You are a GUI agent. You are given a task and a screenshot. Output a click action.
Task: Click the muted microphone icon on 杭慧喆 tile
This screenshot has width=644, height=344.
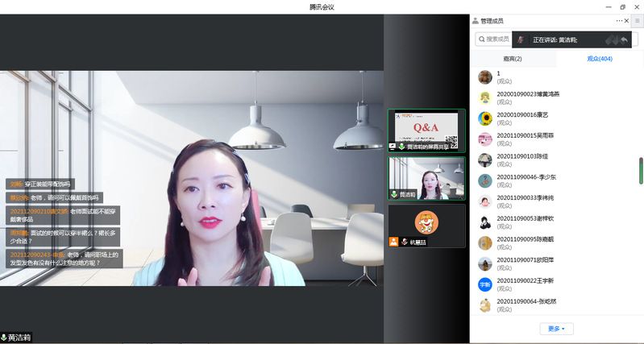point(404,242)
